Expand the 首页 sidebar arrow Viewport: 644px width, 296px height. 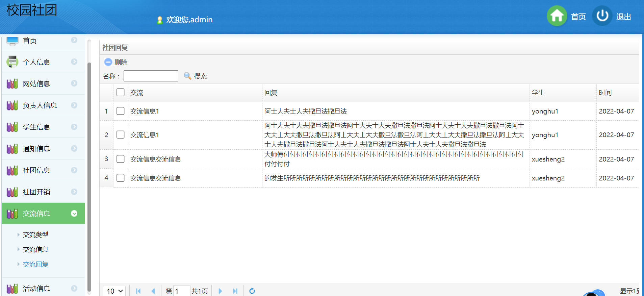(74, 40)
